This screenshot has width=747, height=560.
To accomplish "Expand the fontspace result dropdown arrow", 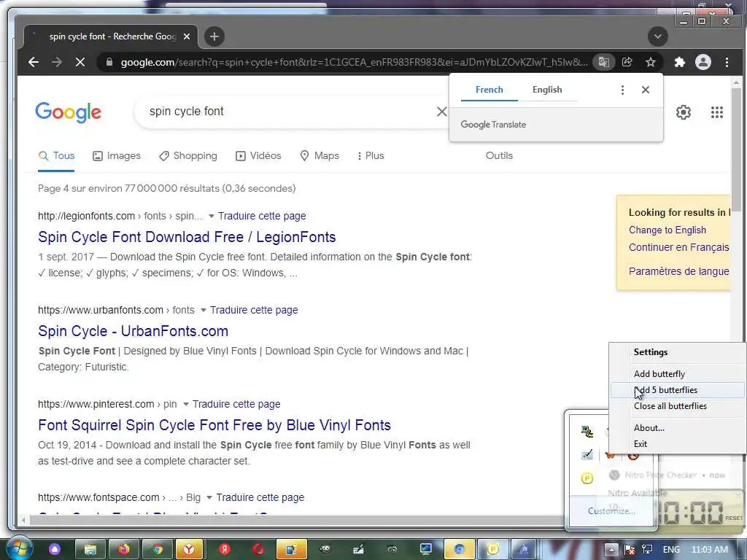I will 209,497.
